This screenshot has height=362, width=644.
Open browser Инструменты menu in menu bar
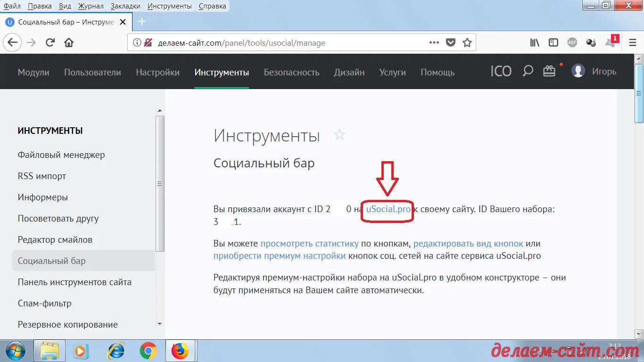tap(169, 6)
